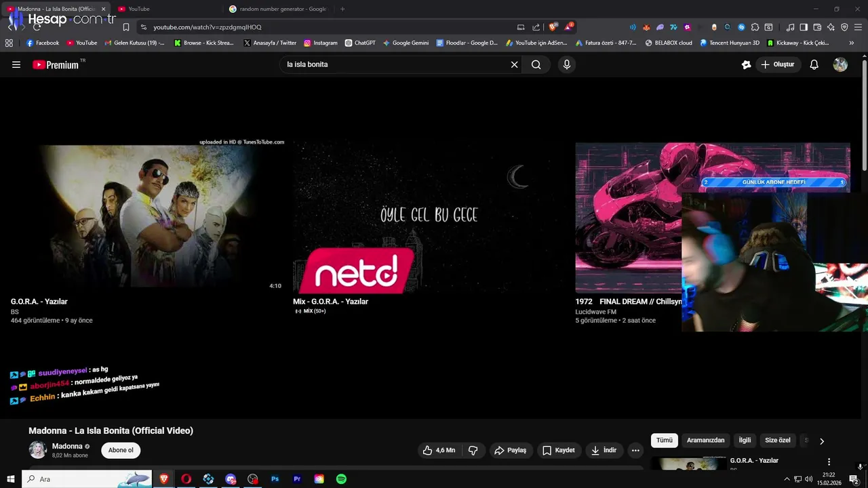Open Madonna channel avatar
The height and width of the screenshot is (488, 868).
(37, 450)
